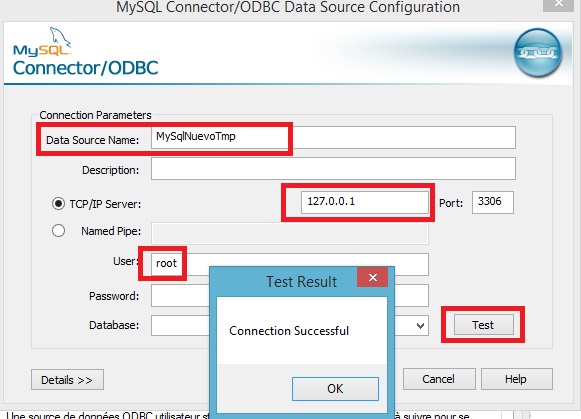
Task: Focus the Data Source Name field
Action: 333,137
